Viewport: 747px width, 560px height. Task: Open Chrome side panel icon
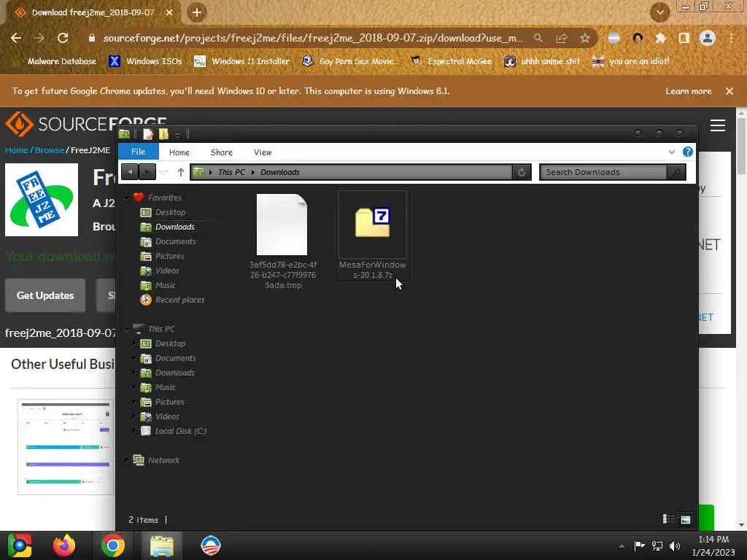(684, 38)
